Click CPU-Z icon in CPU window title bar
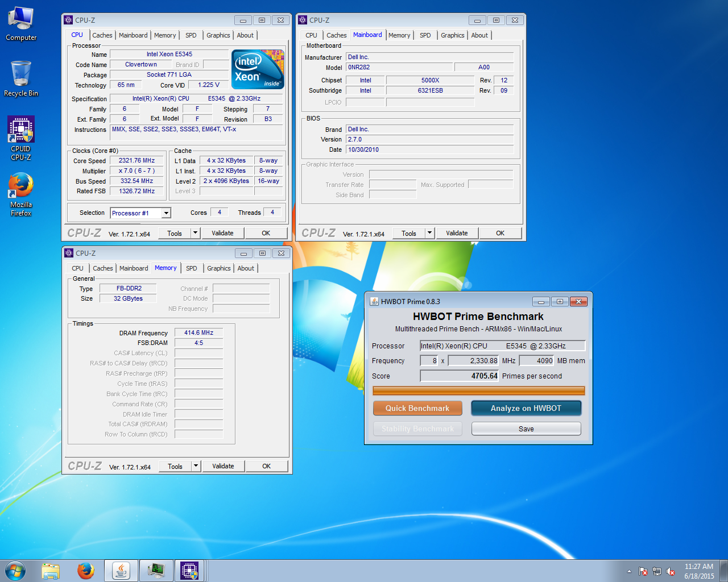The width and height of the screenshot is (728, 582). click(x=68, y=20)
